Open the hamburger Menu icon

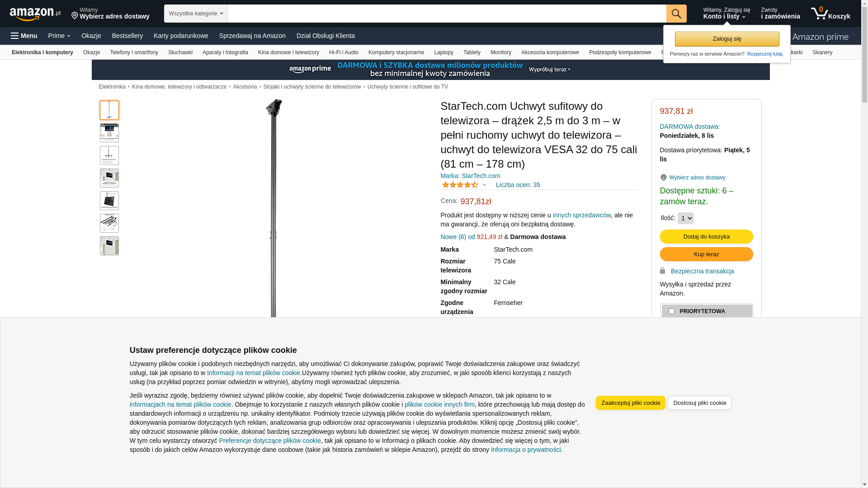tap(15, 36)
